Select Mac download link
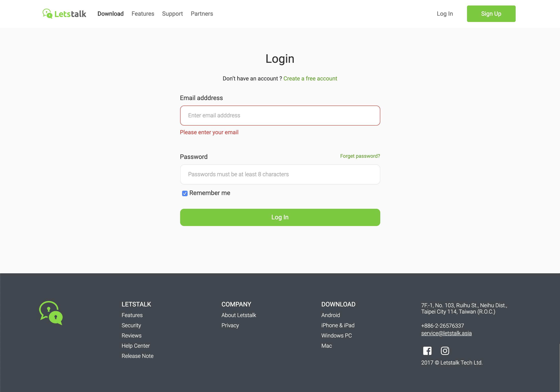 click(327, 346)
